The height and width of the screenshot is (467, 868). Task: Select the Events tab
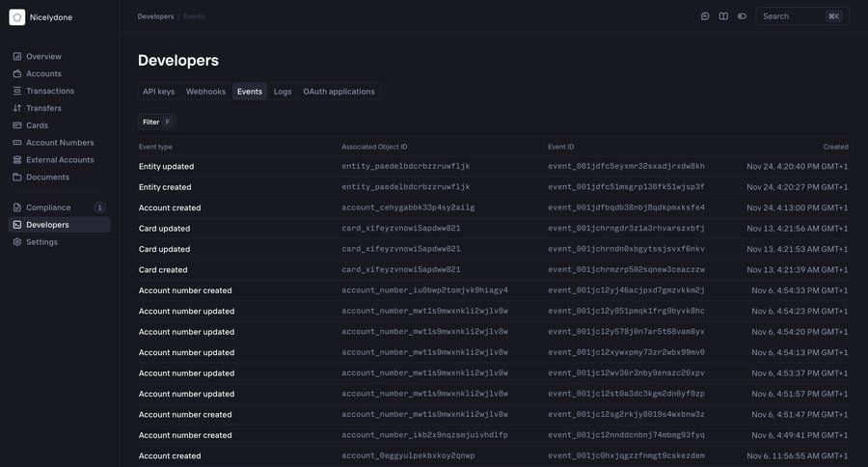pos(250,92)
